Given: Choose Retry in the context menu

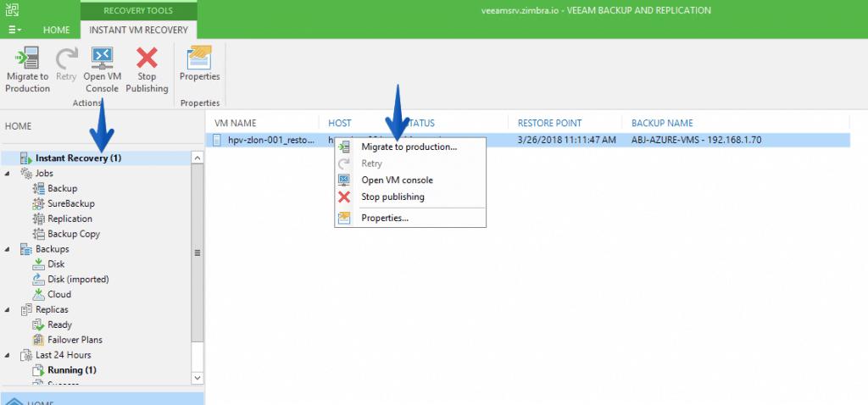Looking at the screenshot, I should point(409,164).
